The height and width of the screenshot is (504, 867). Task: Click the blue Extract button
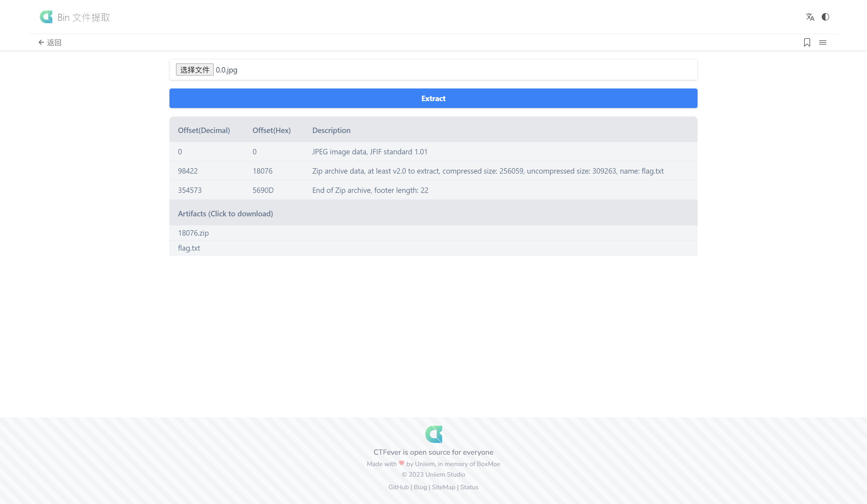pos(433,98)
